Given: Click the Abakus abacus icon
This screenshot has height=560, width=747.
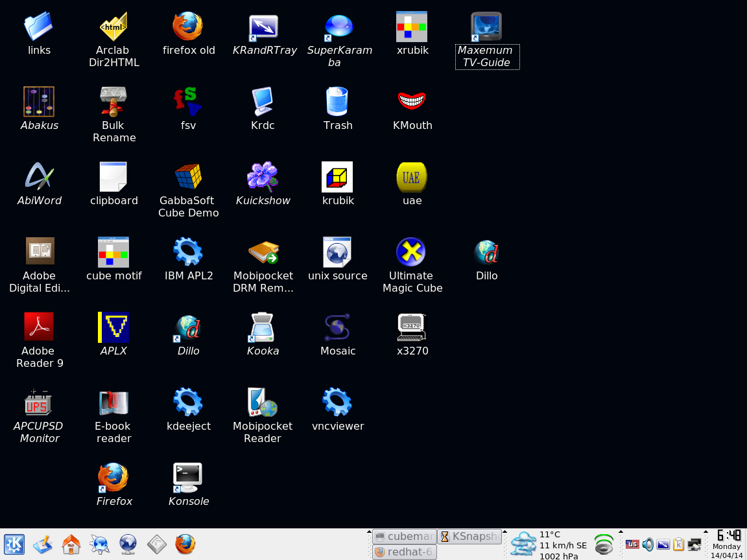Looking at the screenshot, I should [39, 101].
